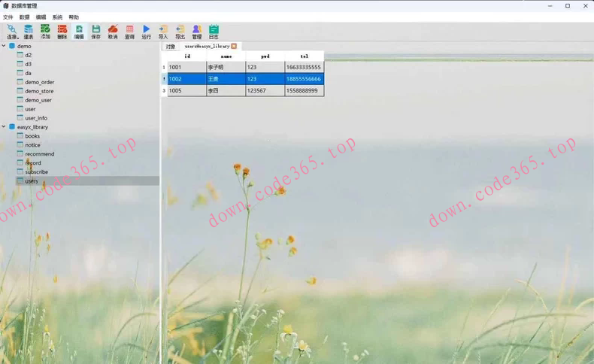Click the 建表 (Create table) toolbar icon

point(29,29)
